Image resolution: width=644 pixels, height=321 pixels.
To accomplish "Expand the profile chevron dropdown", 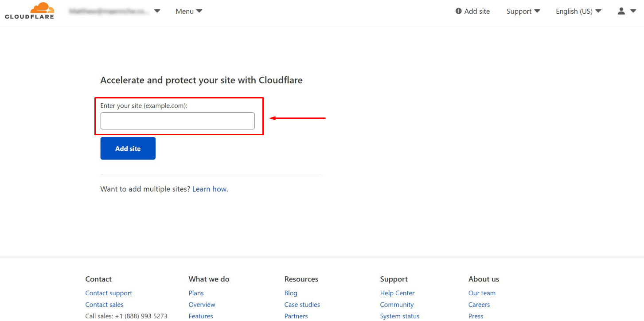I will click(x=632, y=11).
